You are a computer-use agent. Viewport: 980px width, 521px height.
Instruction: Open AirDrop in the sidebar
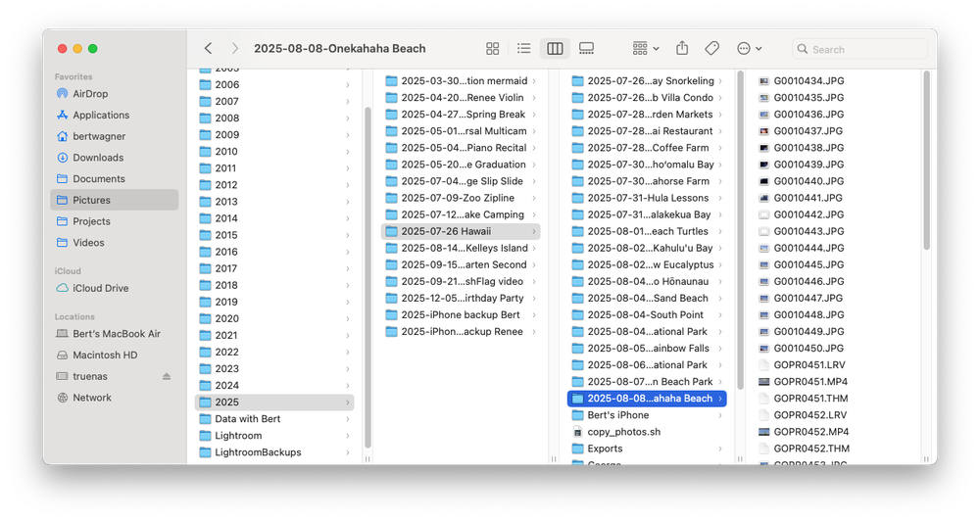[x=115, y=94]
